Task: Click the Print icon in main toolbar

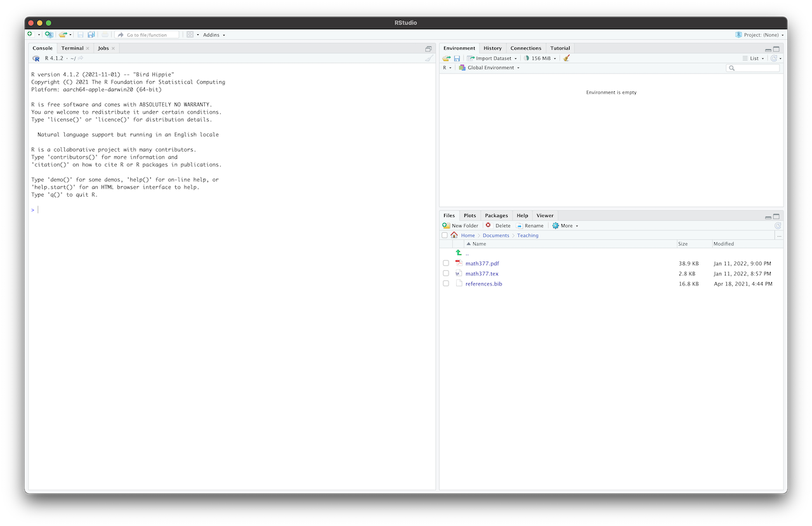Action: coord(105,34)
